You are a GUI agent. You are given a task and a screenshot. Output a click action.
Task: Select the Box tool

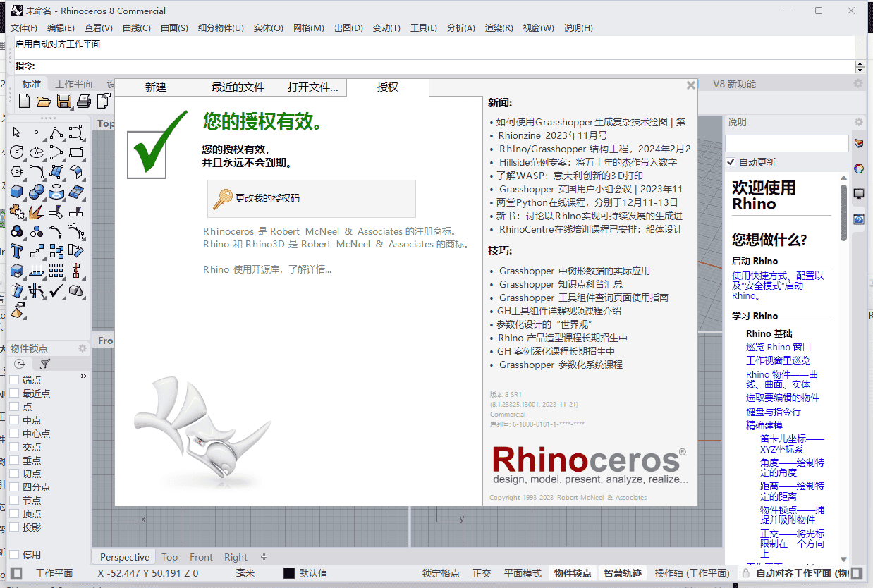click(x=16, y=190)
